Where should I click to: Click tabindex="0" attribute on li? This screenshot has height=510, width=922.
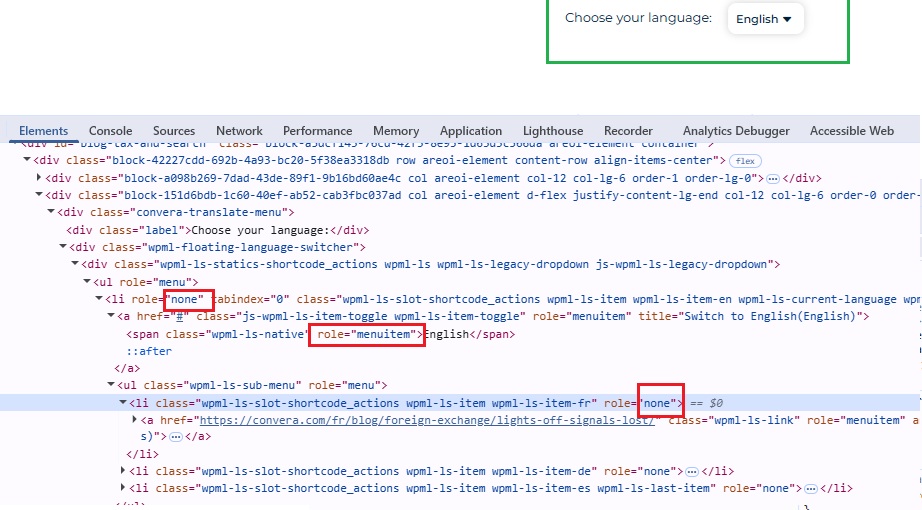pos(250,299)
